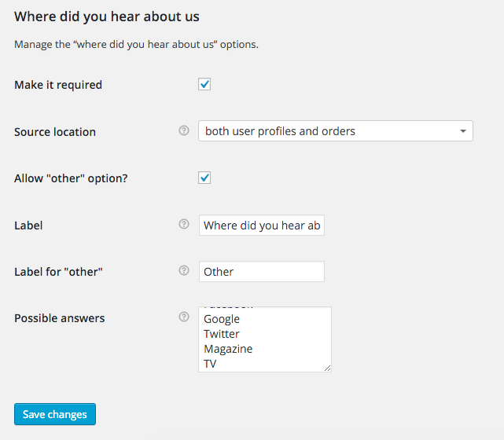Click the "Make it required" label text
The width and height of the screenshot is (504, 440).
pos(58,85)
